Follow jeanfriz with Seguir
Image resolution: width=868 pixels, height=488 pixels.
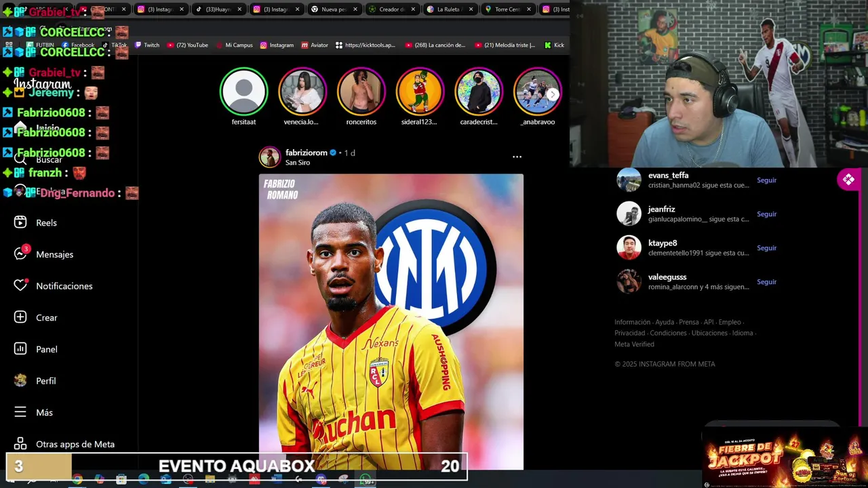click(766, 214)
